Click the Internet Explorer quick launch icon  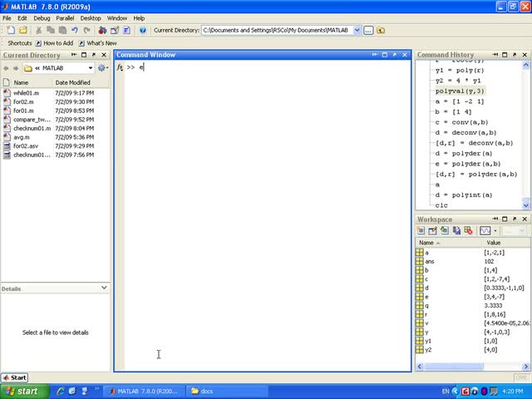61,392
